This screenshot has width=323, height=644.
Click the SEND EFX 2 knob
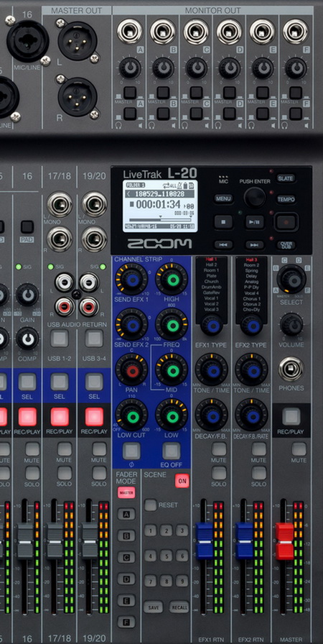(x=132, y=324)
